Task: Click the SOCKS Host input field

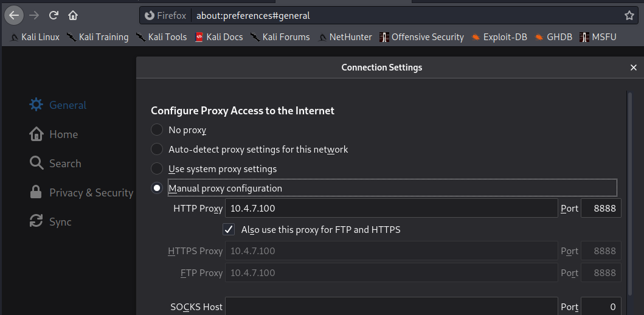Action: [x=391, y=306]
